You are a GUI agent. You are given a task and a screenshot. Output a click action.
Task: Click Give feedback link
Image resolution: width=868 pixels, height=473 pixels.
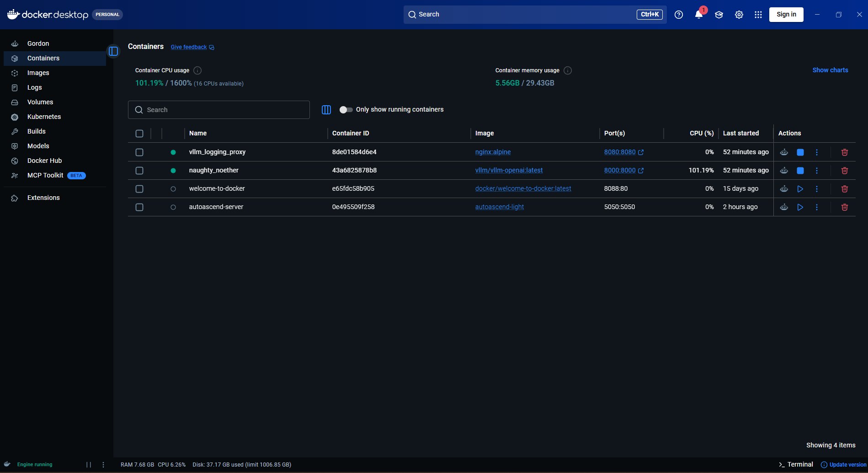pyautogui.click(x=192, y=47)
